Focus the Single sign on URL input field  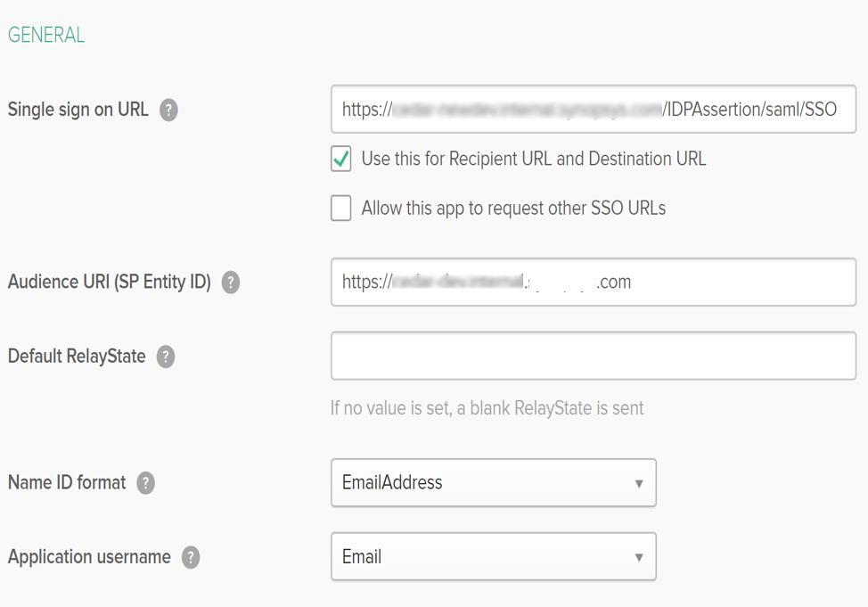(x=594, y=109)
